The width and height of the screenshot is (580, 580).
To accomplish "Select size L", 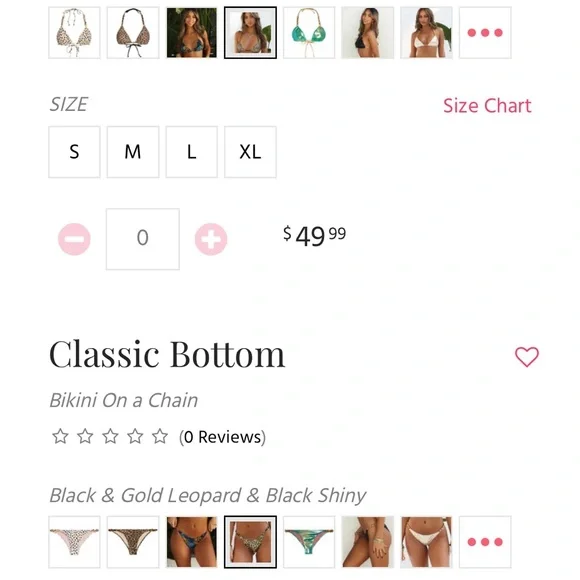I will pyautogui.click(x=192, y=152).
